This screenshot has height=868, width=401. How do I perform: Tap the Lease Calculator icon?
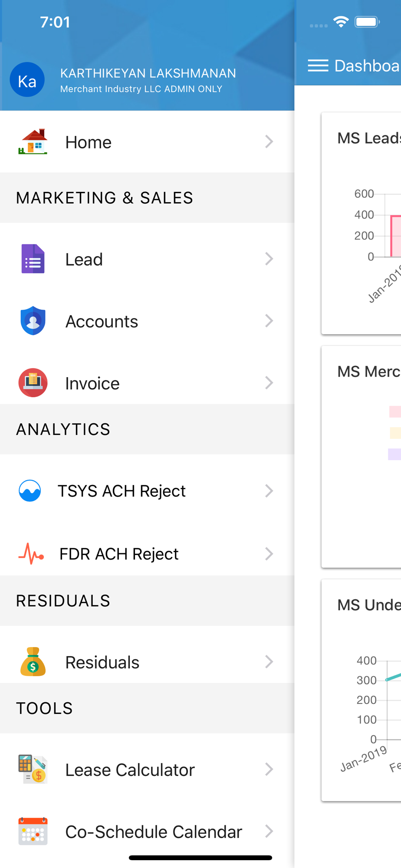click(x=33, y=769)
